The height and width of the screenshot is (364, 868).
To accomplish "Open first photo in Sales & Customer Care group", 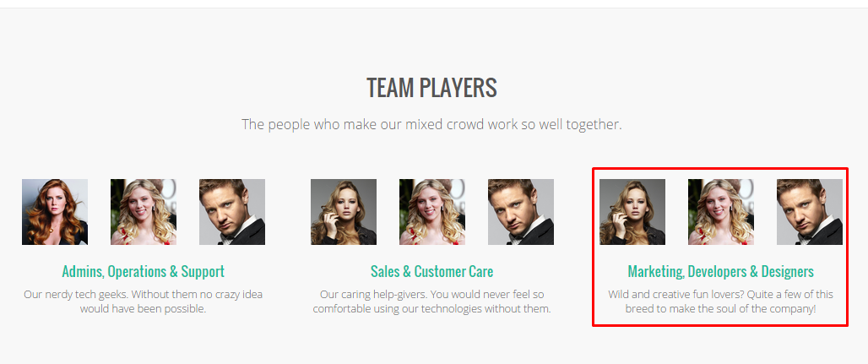I will point(344,212).
